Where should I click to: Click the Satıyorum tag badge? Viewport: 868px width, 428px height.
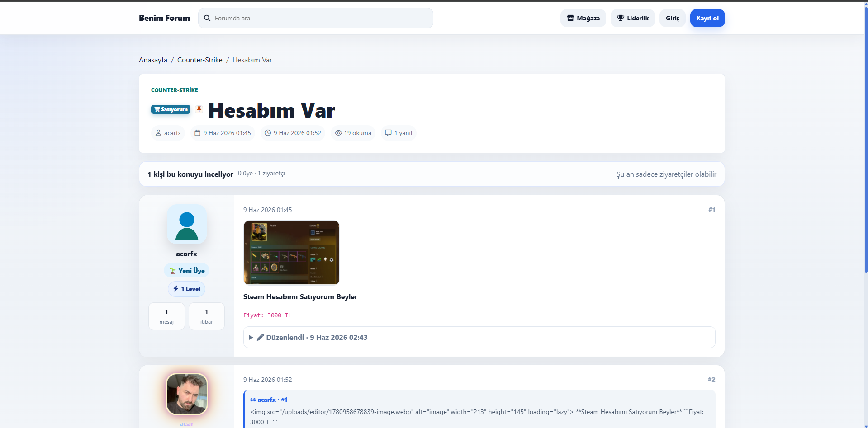[171, 109]
